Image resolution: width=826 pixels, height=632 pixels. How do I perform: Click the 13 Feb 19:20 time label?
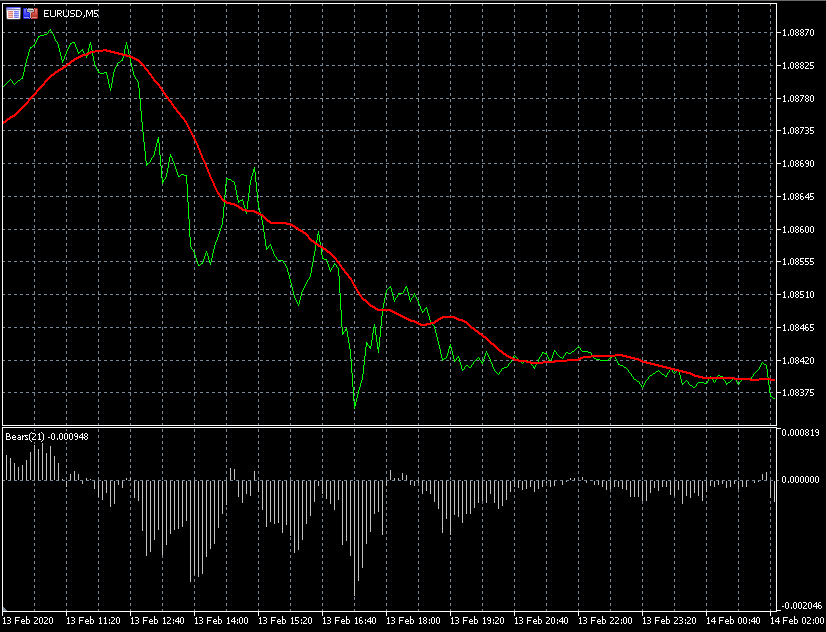[x=477, y=621]
